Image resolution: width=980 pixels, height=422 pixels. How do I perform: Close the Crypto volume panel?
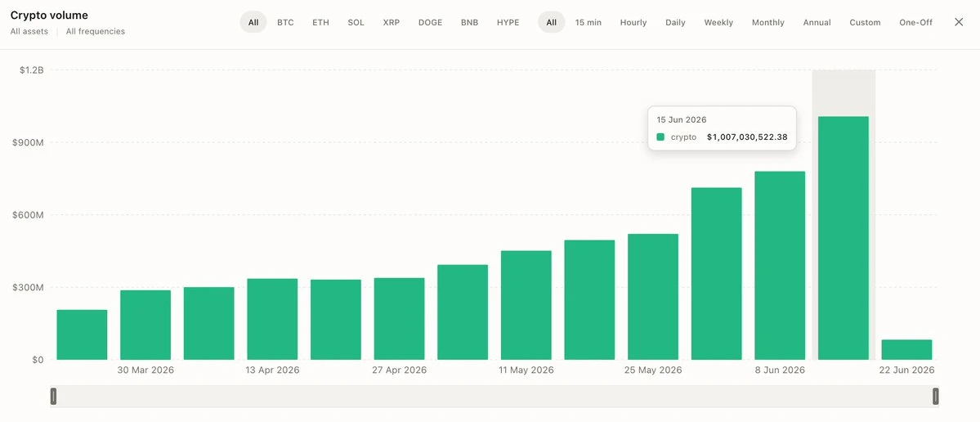(959, 22)
